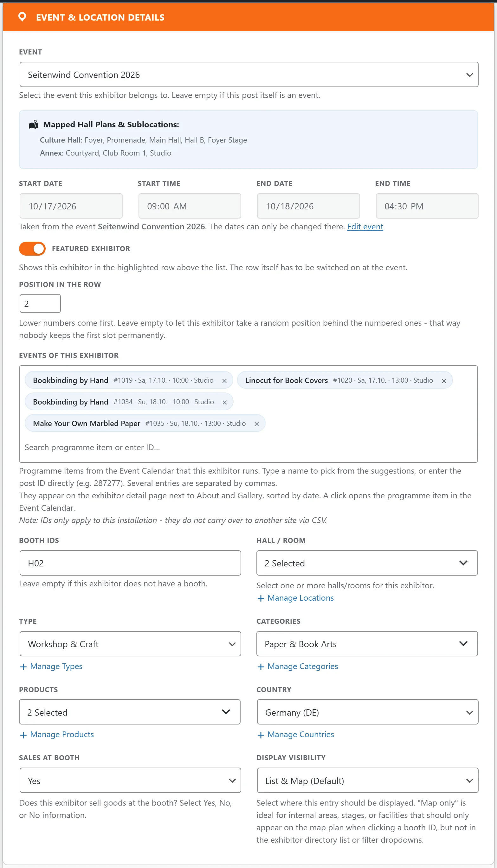This screenshot has height=868, width=497.
Task: Toggle the Featured Exhibitor switch off
Action: [32, 249]
